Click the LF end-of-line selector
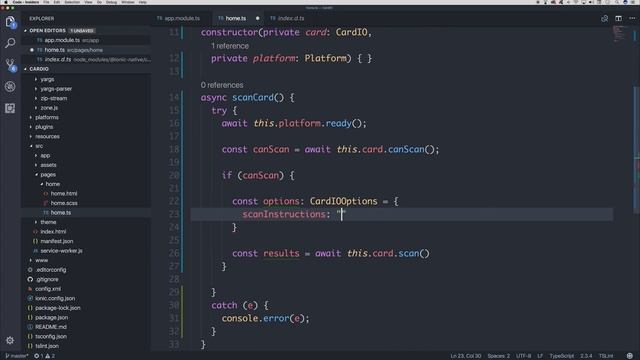 (x=540, y=356)
